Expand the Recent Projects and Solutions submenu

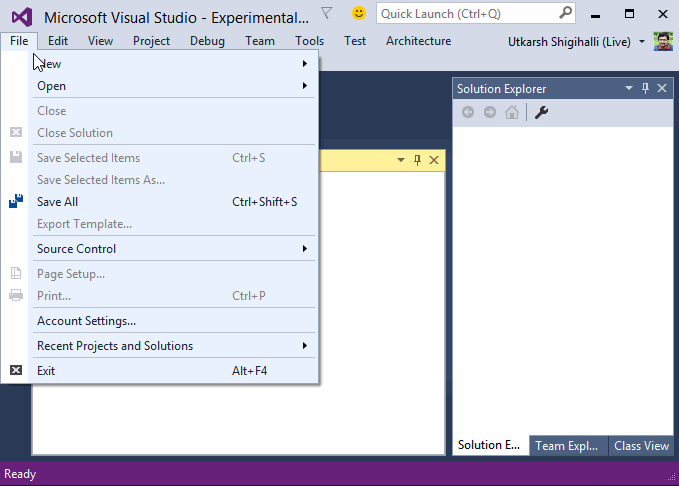170,346
